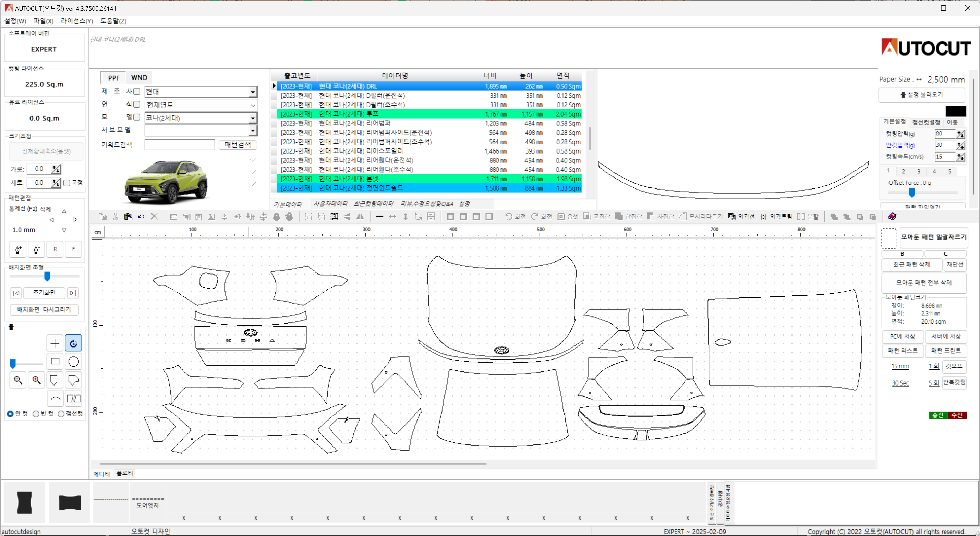Click the align left icon

pos(173,217)
